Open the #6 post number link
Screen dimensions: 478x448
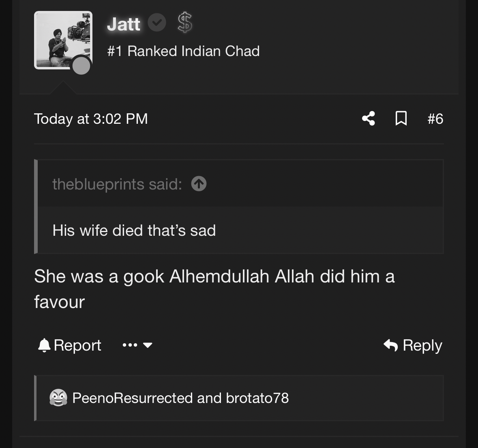click(435, 119)
